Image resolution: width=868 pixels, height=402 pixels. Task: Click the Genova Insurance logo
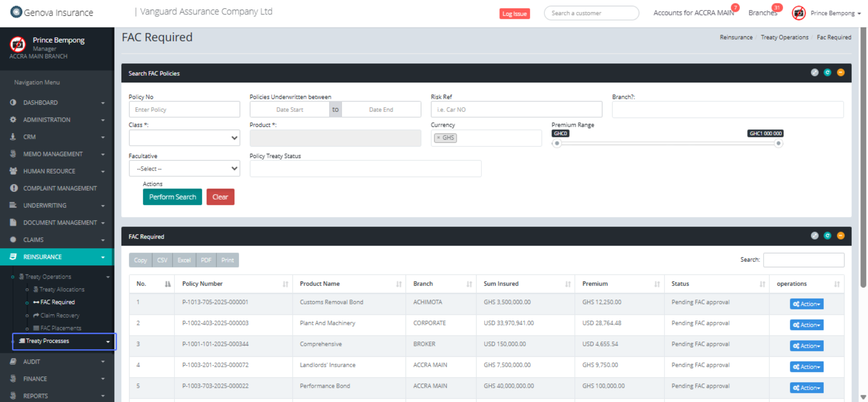(17, 12)
